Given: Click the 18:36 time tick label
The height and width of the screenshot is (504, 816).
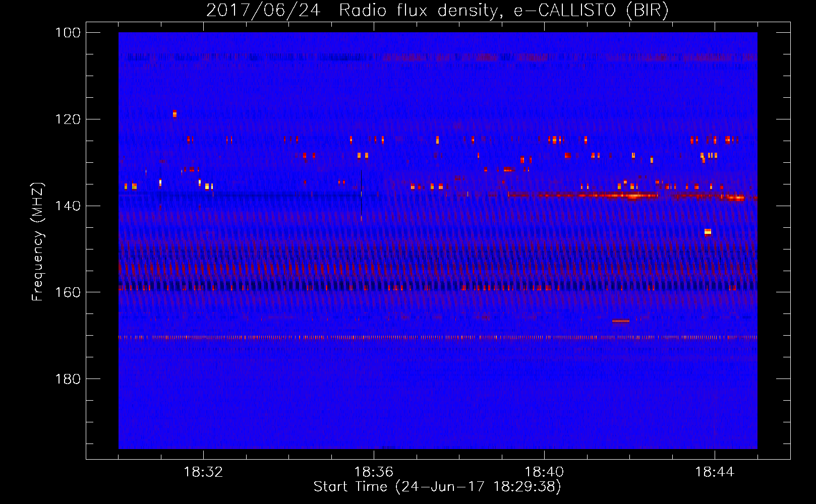Looking at the screenshot, I should point(374,472).
